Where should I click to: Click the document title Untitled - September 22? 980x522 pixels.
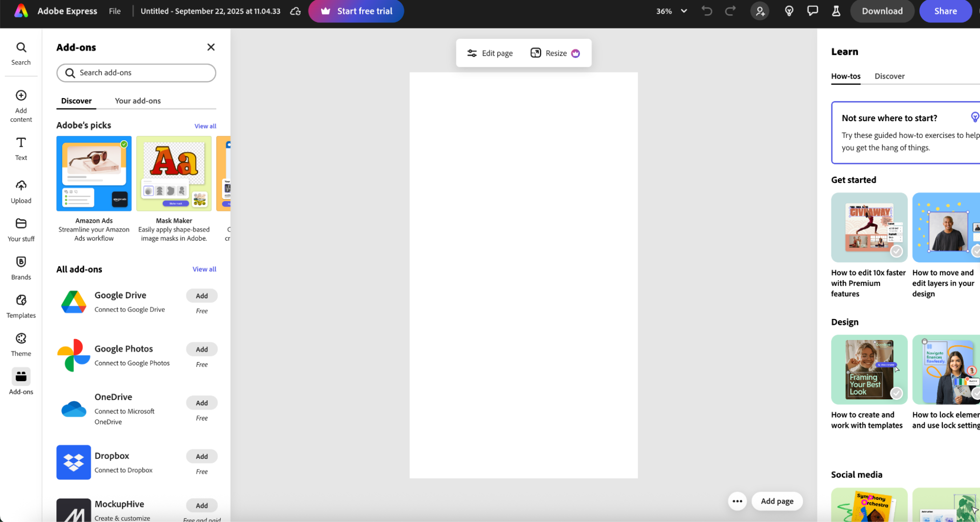coord(210,11)
